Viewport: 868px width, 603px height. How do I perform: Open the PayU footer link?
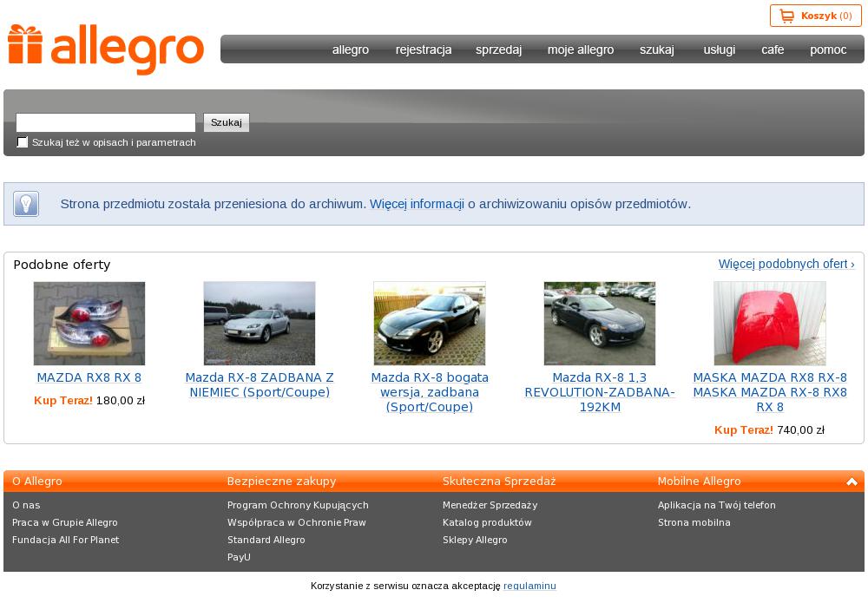click(240, 557)
